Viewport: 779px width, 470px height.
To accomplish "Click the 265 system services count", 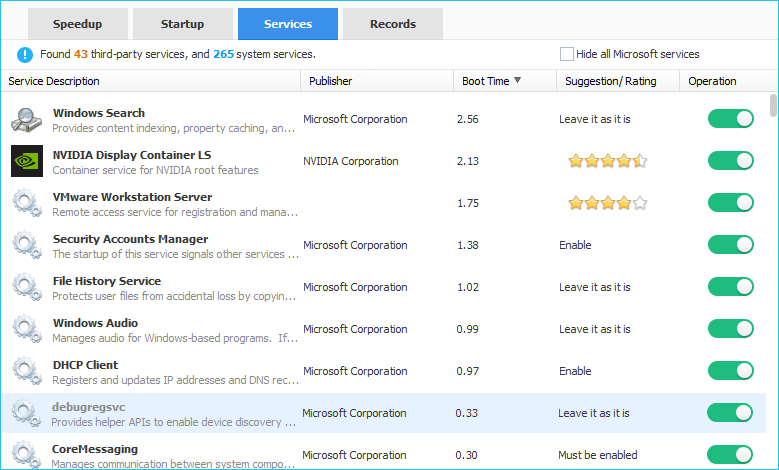I will pyautogui.click(x=223, y=54).
